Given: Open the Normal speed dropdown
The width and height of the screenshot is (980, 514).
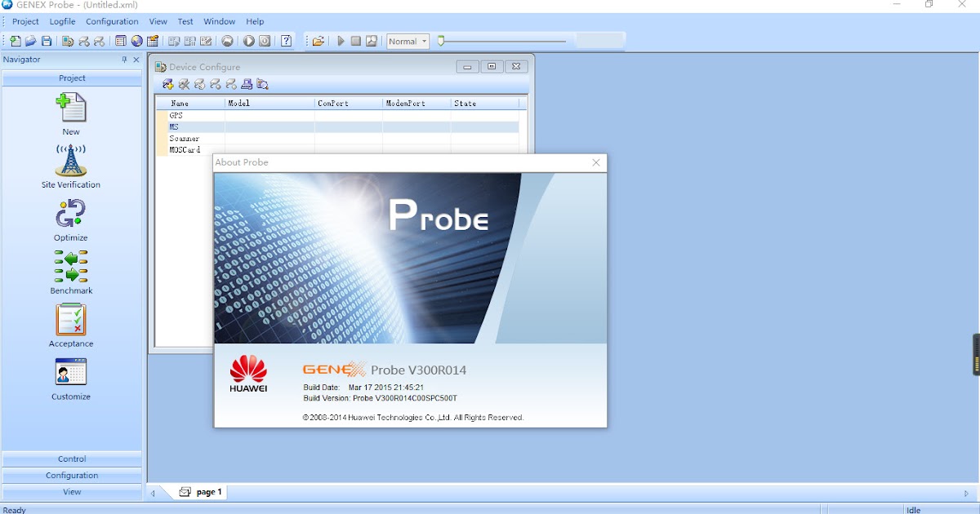Looking at the screenshot, I should coord(408,41).
